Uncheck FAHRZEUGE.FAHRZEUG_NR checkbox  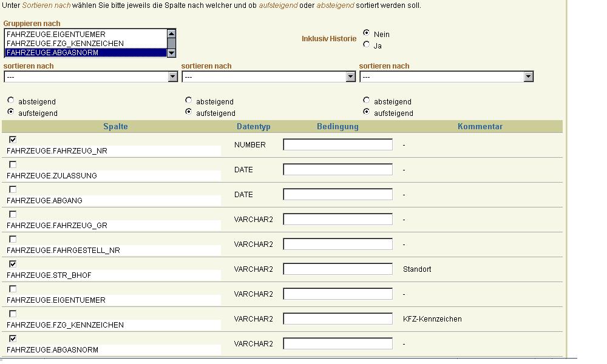13,140
